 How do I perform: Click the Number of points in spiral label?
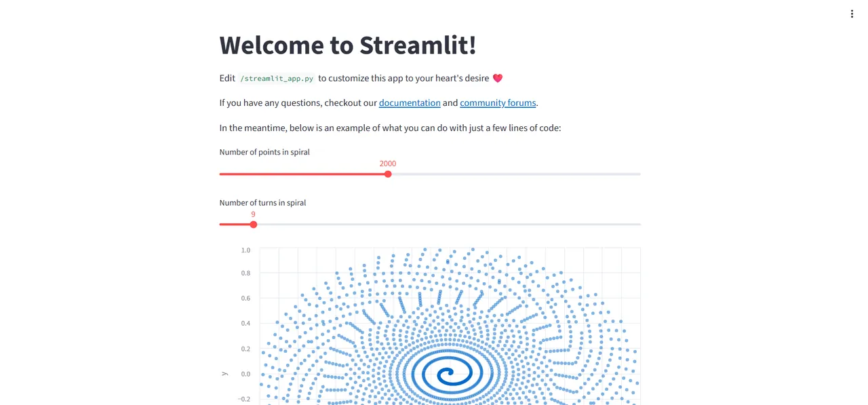tap(264, 152)
